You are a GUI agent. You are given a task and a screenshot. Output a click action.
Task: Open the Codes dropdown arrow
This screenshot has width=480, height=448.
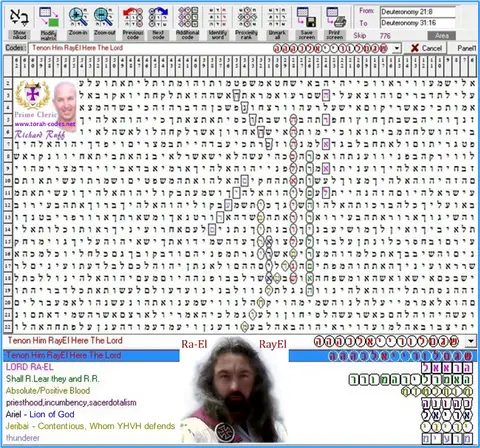(x=397, y=48)
